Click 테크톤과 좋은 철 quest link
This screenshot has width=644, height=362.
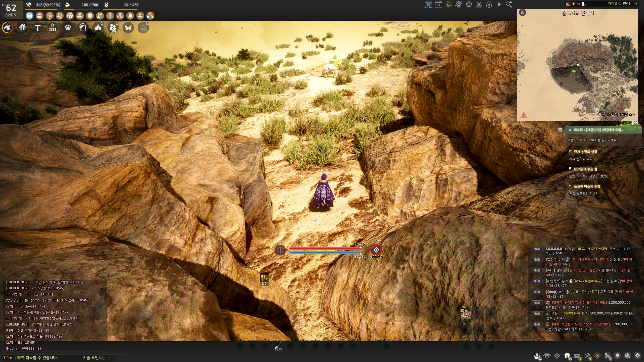[585, 169]
